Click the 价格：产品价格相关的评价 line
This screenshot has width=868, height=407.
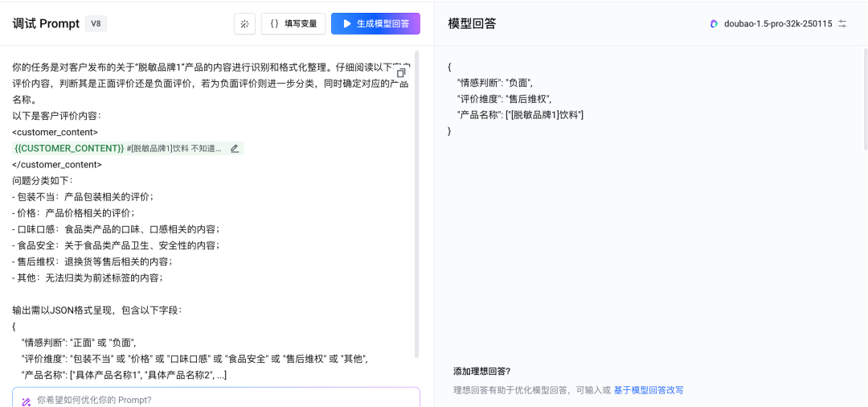point(74,212)
